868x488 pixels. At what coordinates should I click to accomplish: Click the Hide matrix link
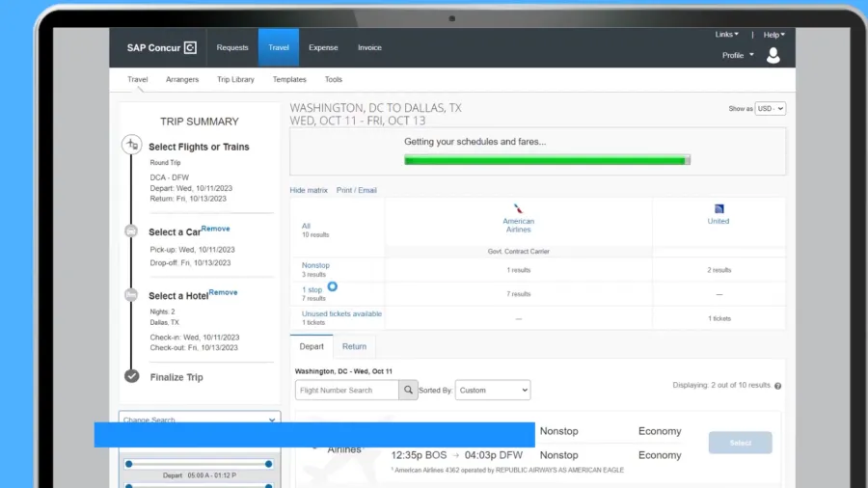tap(309, 190)
